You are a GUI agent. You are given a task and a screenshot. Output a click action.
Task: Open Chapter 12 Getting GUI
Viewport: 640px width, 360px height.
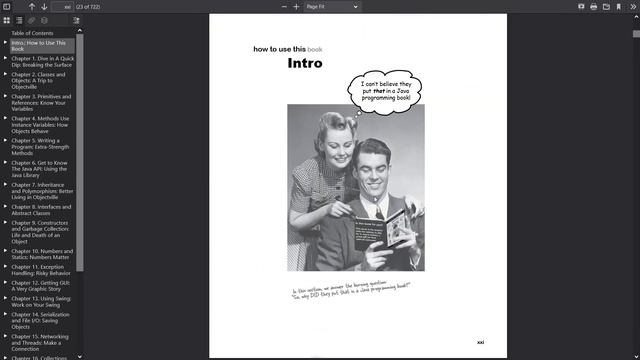pos(40,286)
